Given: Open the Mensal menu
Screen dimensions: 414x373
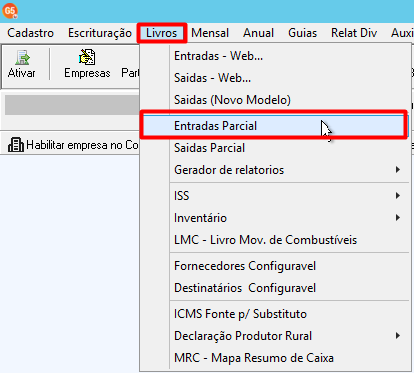Looking at the screenshot, I should pyautogui.click(x=210, y=33).
